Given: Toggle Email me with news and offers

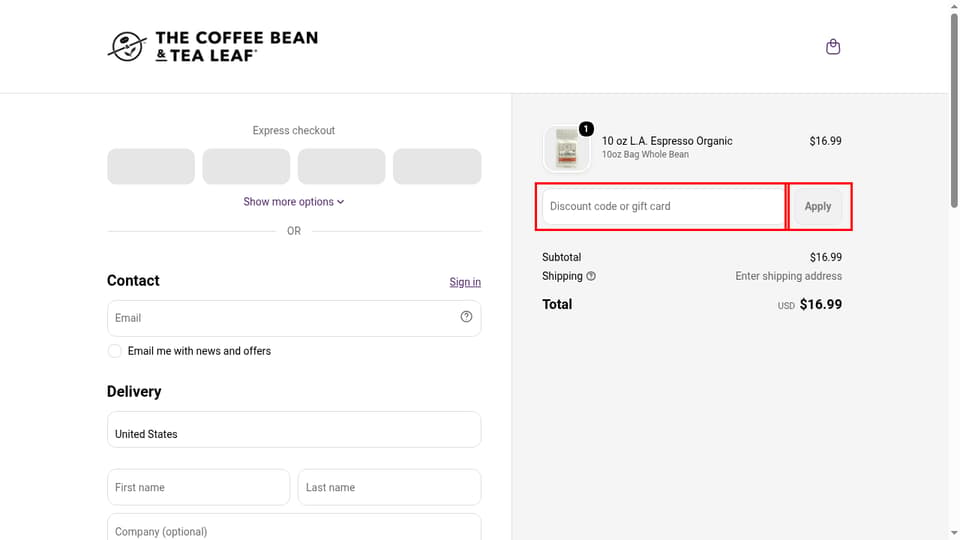Looking at the screenshot, I should 114,351.
